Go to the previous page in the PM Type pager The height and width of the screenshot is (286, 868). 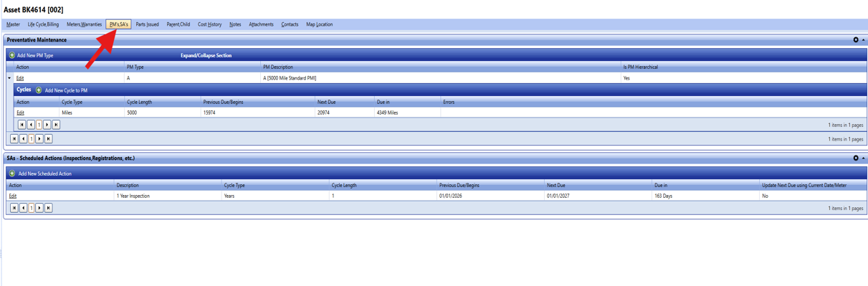(x=23, y=139)
